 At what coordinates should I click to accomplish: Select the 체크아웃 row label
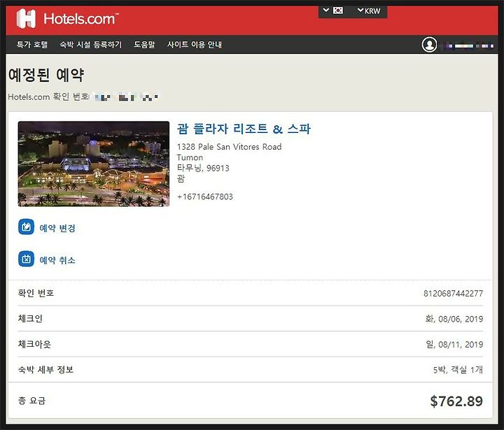(x=34, y=344)
